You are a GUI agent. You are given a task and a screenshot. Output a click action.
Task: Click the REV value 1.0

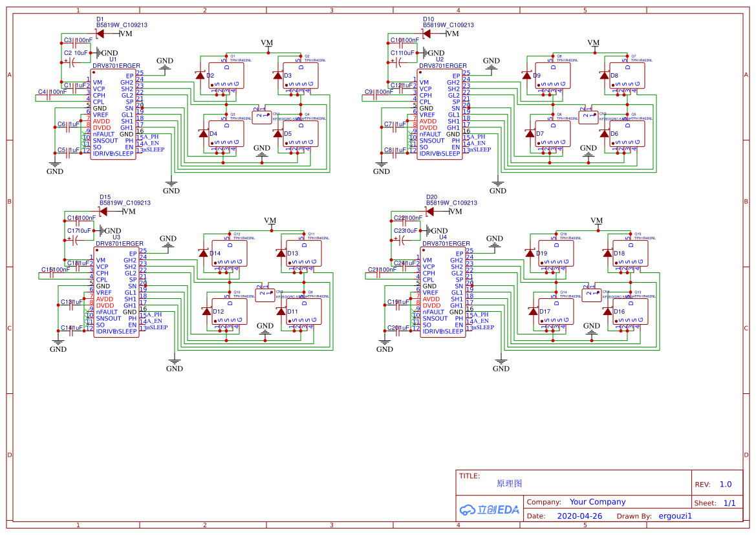(x=725, y=484)
